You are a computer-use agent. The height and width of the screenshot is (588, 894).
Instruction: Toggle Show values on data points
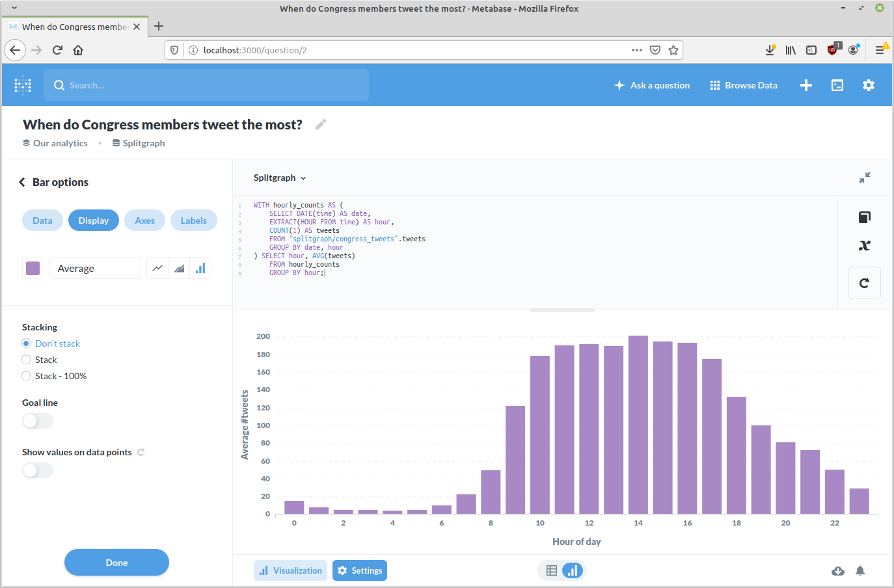[x=38, y=470]
